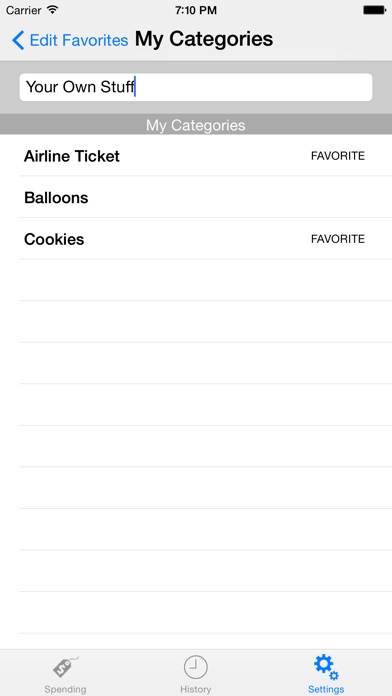Tap the Carrier label in status bar
392x696 pixels.
24,10
